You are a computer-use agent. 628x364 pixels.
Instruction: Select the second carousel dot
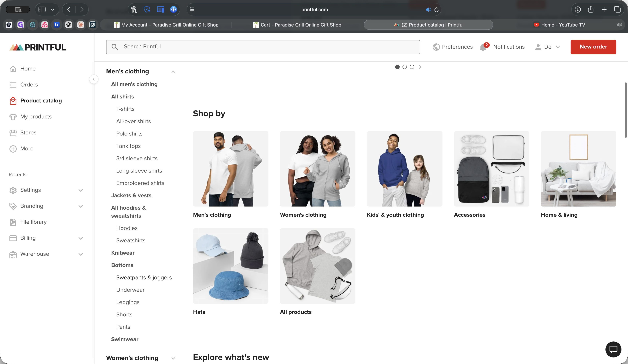coord(405,67)
